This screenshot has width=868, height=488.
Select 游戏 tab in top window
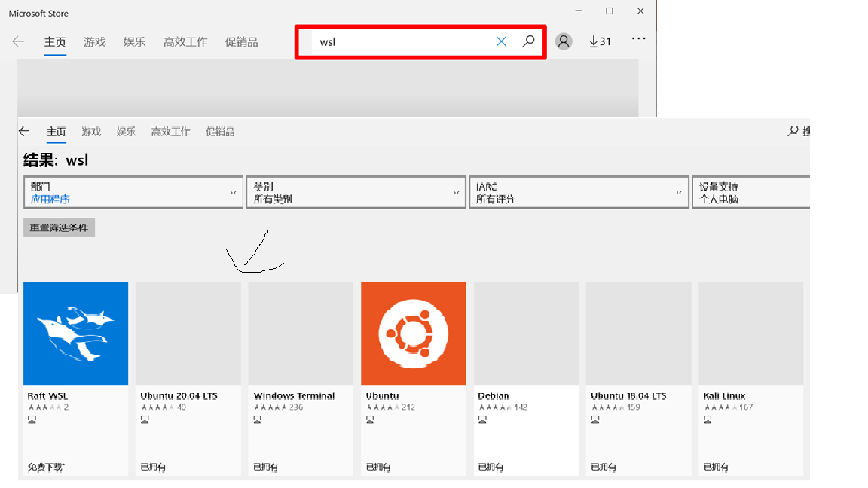click(x=95, y=42)
